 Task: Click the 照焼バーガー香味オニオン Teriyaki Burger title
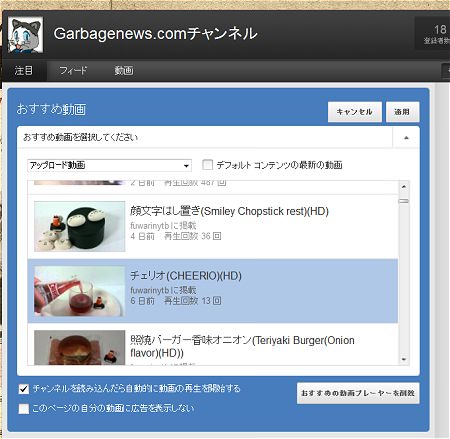(x=242, y=346)
